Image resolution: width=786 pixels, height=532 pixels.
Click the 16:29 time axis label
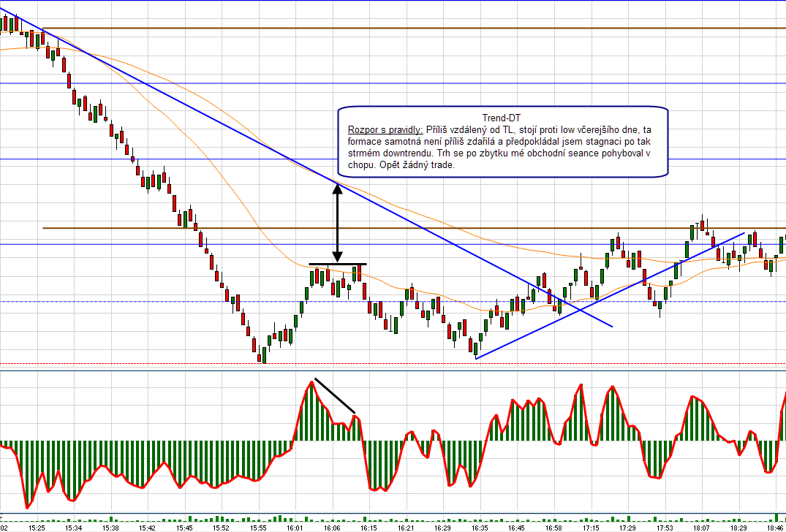coord(442,528)
